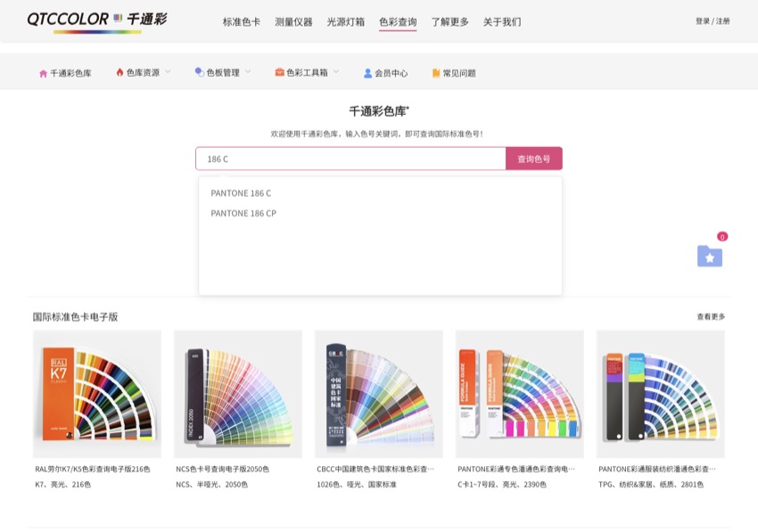Open the PANTONE TPG textile fan thumbnail
Viewport: 758px width, 532px height.
coord(660,394)
